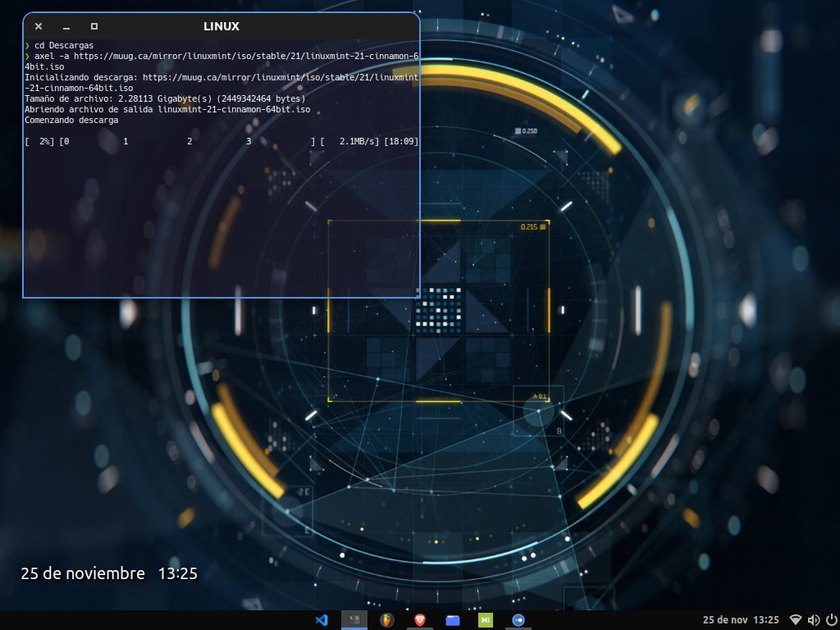Launch FL Studio from the taskbar

(x=387, y=620)
